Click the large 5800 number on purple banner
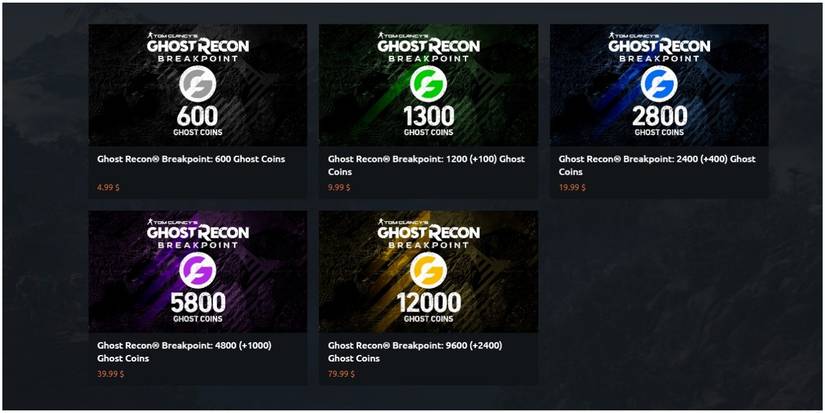This screenshot has height=413, width=825. (x=197, y=303)
